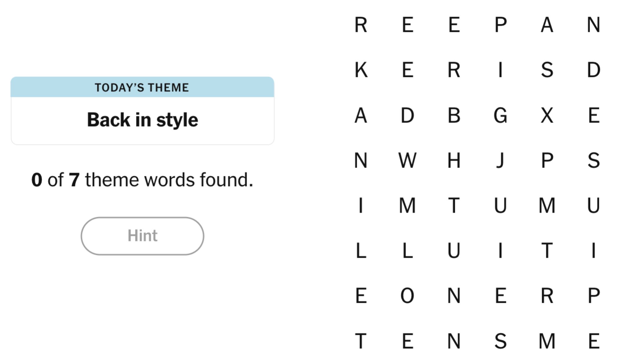Click the Back in style theme text

point(142,120)
